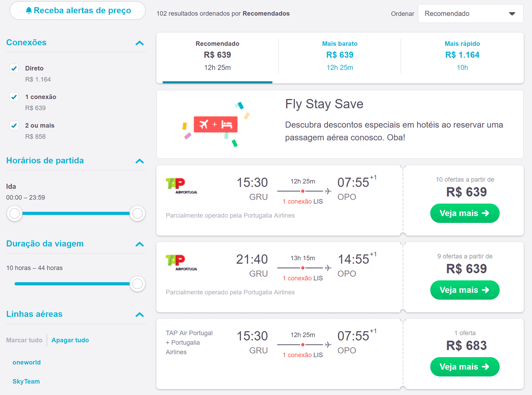Open the Ordenar Recomendado dropdown
This screenshot has width=532, height=395.
(x=470, y=14)
